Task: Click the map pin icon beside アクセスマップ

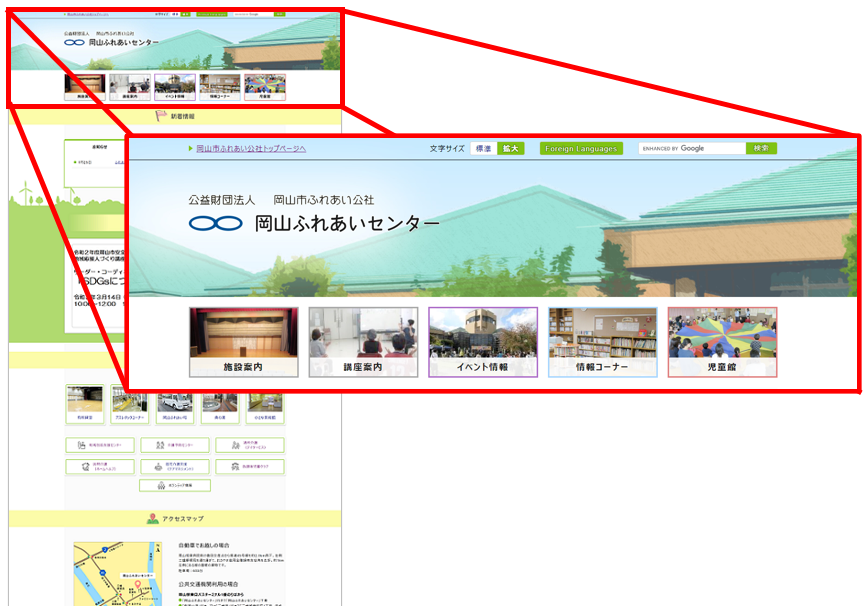Action: [152, 519]
